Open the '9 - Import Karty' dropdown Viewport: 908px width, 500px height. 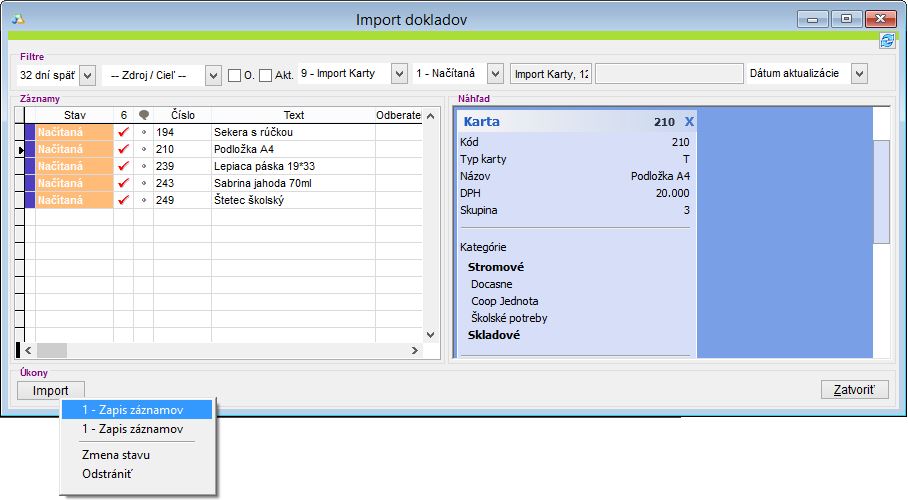pos(400,74)
